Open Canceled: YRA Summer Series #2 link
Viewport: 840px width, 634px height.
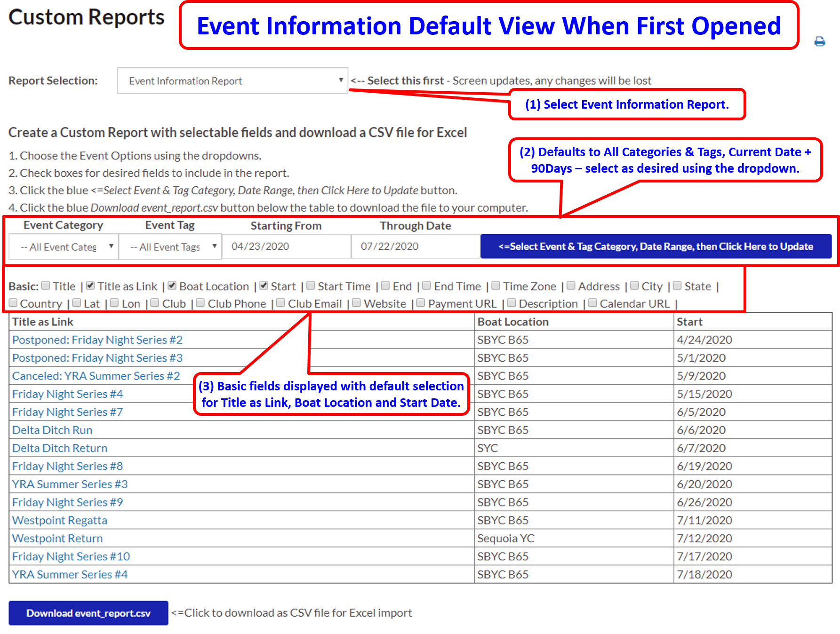tap(96, 376)
